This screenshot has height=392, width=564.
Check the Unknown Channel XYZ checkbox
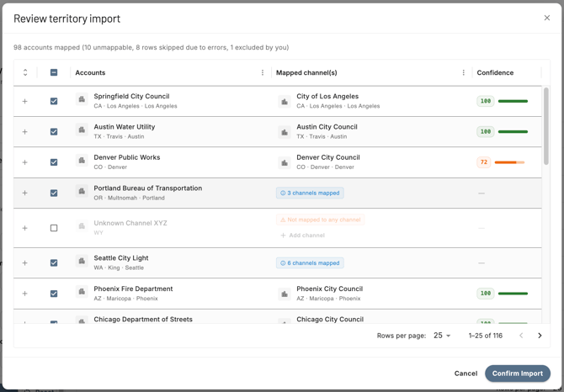(54, 228)
